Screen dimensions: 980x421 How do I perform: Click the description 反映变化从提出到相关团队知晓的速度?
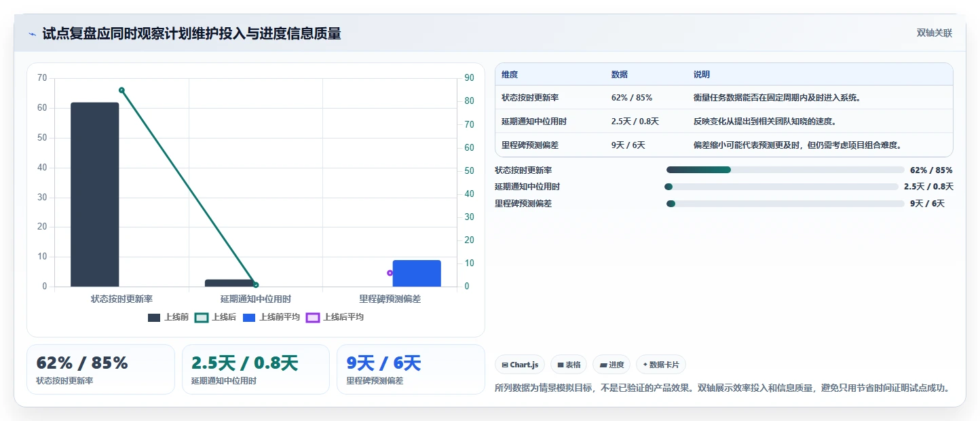[x=764, y=122]
